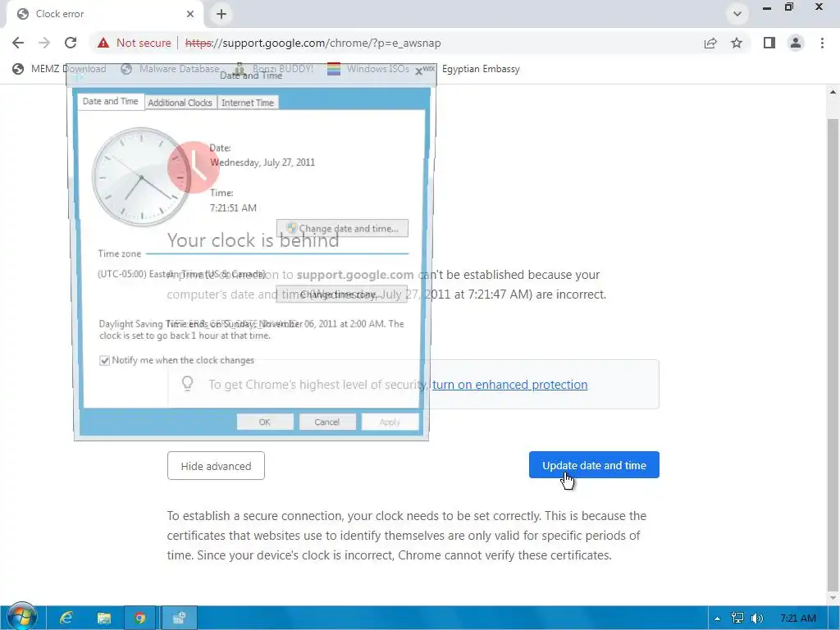Click the Your clock is behind heading
This screenshot has width=840, height=630.
253,240
